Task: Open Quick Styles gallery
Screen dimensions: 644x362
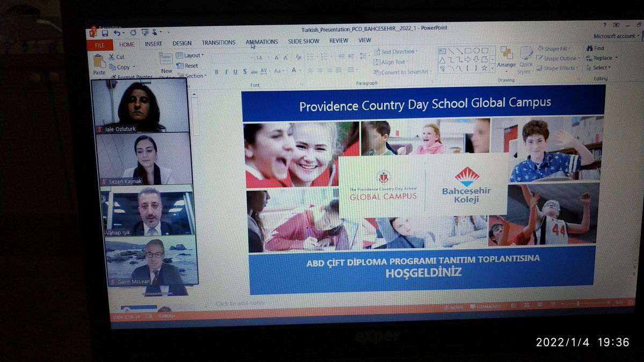Action: (x=525, y=59)
